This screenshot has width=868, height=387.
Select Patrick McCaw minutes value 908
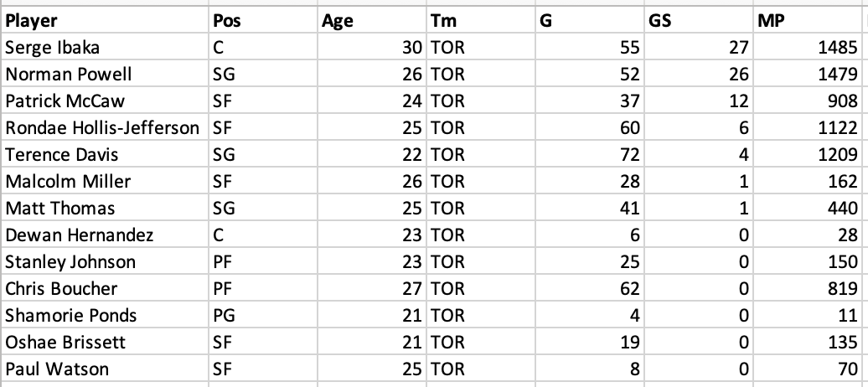pos(809,101)
